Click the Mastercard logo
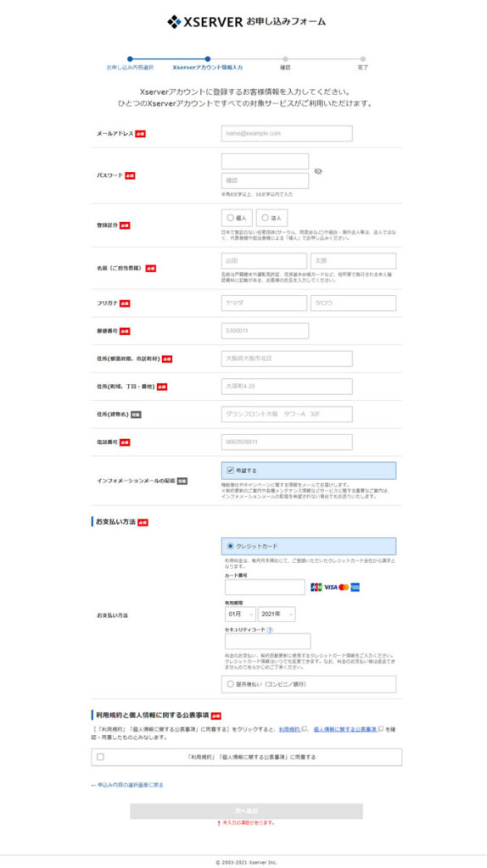 (344, 587)
